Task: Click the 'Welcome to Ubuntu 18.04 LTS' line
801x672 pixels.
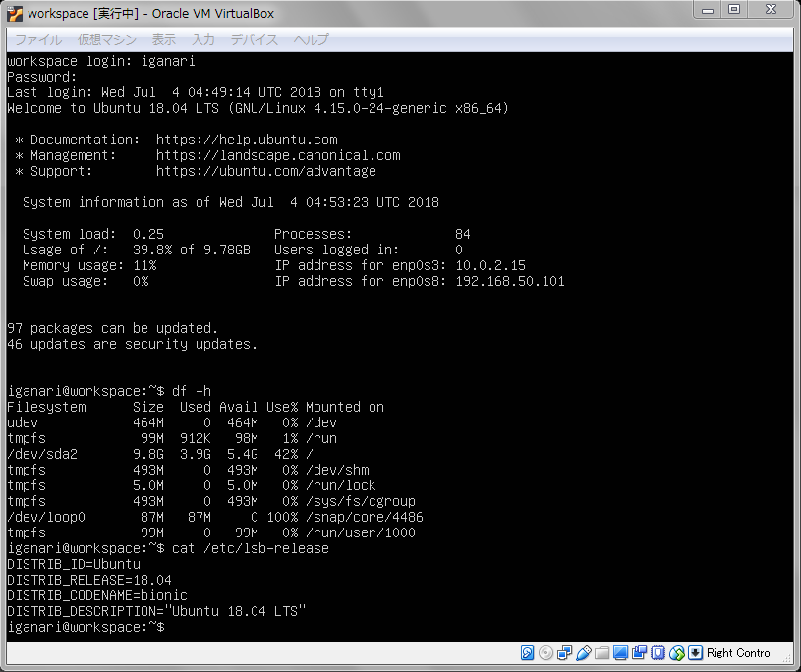Action: 257,108
